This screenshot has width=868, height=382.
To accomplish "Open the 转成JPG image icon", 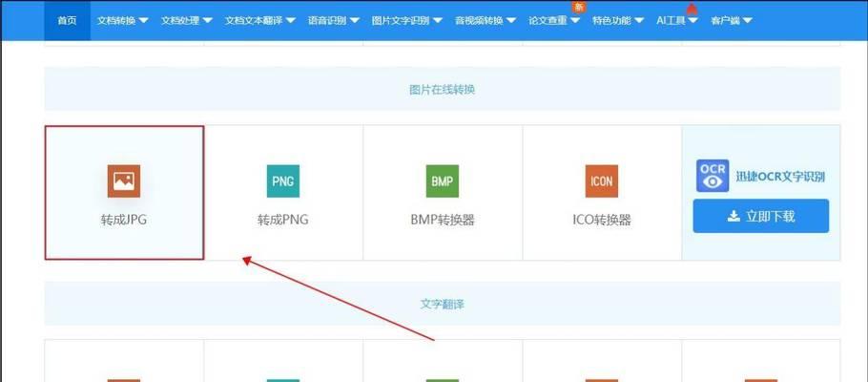I will coord(123,180).
